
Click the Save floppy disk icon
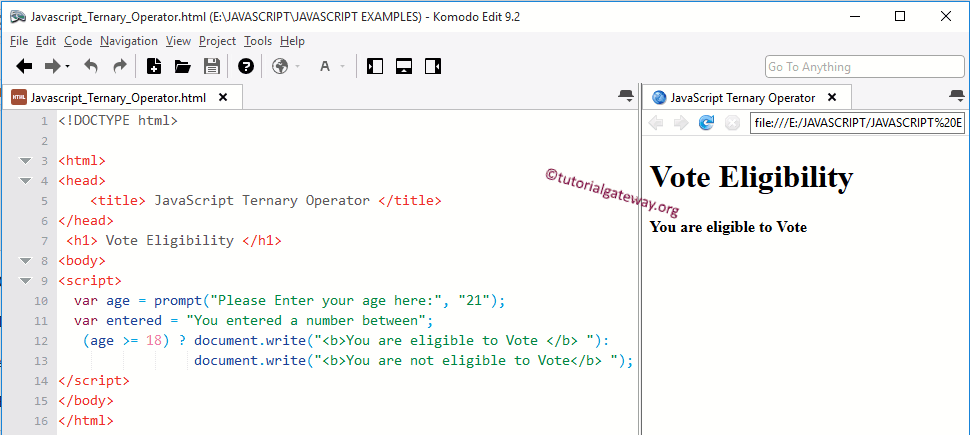[212, 66]
